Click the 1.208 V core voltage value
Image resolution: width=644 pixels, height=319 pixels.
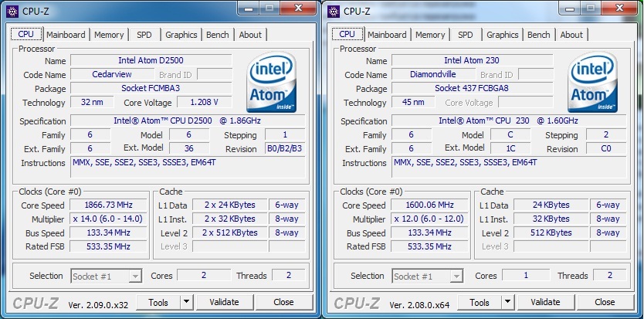(x=205, y=102)
